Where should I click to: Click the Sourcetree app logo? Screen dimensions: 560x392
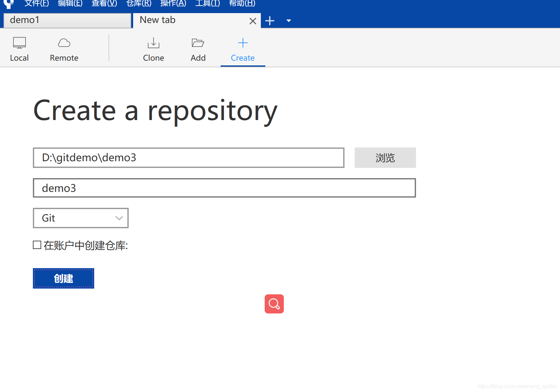pos(9,4)
